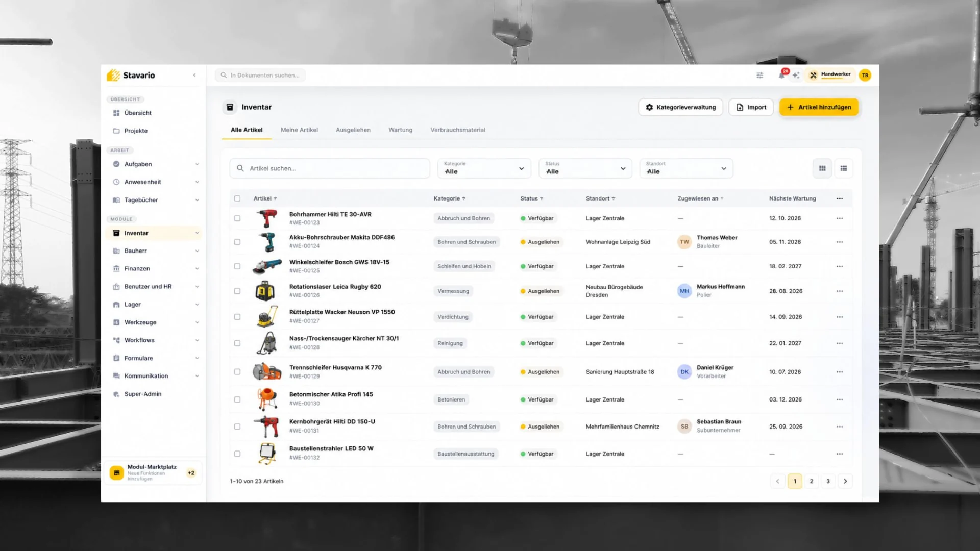Click the Projekte folder icon in sidebar
The width and height of the screenshot is (980, 551).
[116, 131]
